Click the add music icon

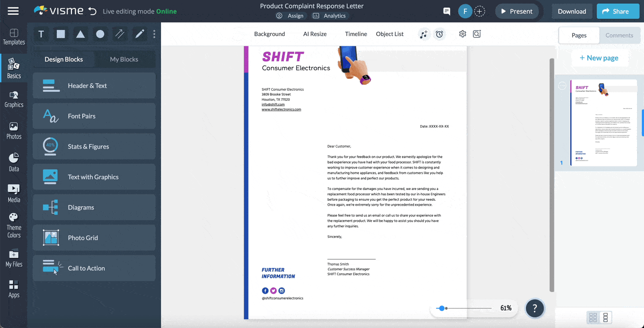point(423,34)
